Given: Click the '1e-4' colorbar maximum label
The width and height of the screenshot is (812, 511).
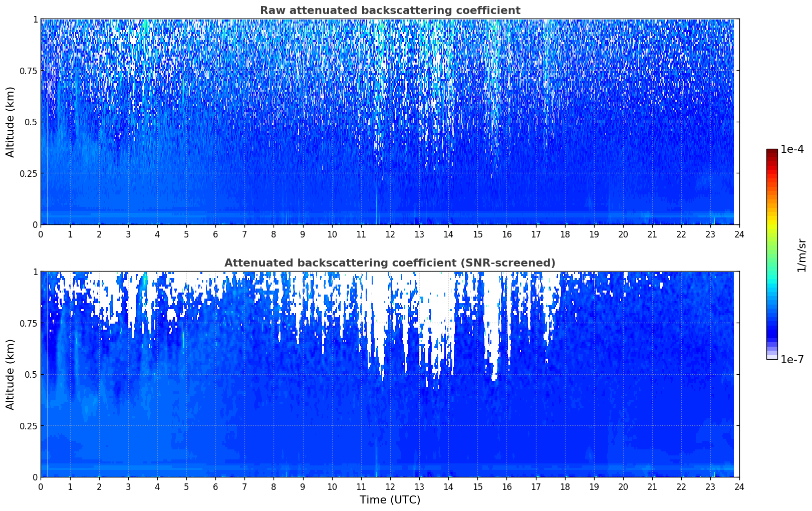Looking at the screenshot, I should coord(792,149).
